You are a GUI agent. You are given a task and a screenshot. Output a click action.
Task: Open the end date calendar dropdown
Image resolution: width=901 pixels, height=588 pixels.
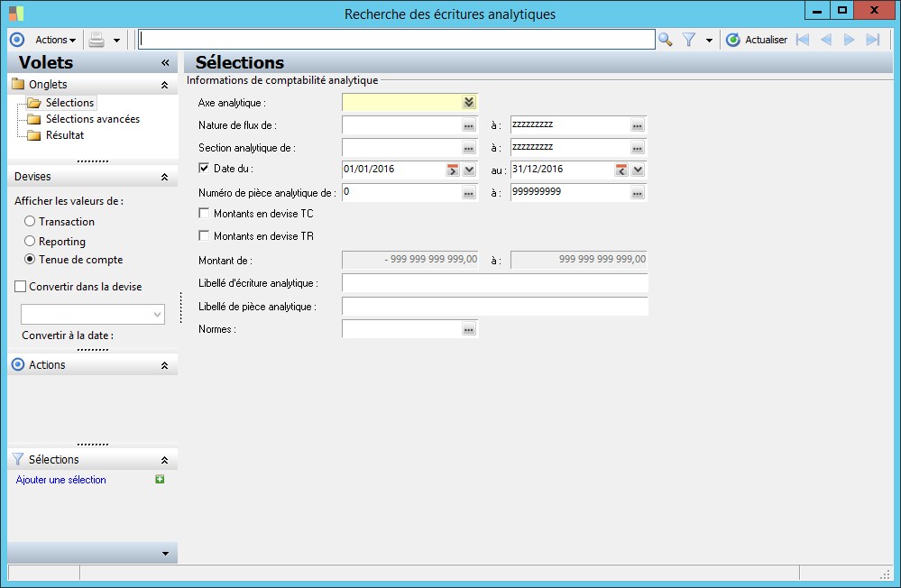[x=638, y=170]
